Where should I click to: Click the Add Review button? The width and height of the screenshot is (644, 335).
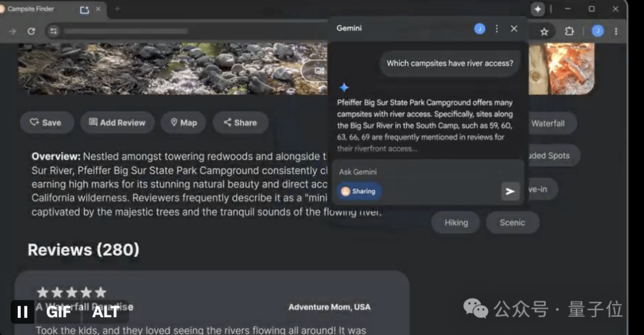coord(117,122)
